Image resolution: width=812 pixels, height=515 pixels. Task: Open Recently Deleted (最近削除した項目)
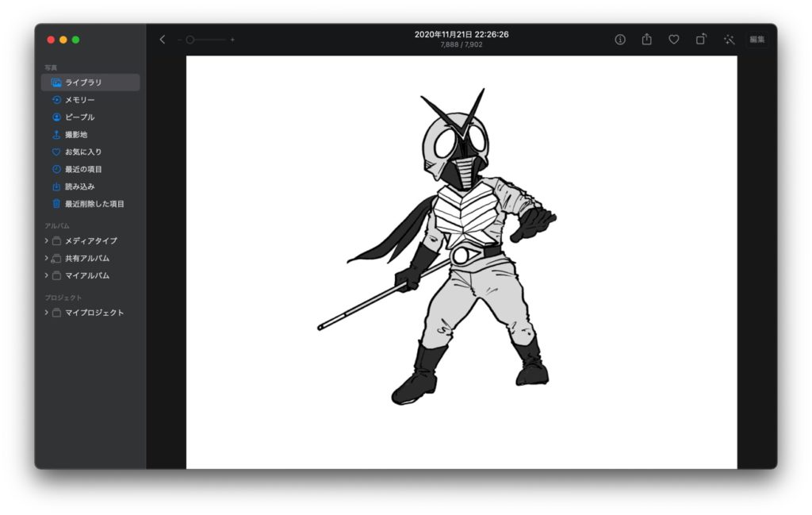point(90,204)
